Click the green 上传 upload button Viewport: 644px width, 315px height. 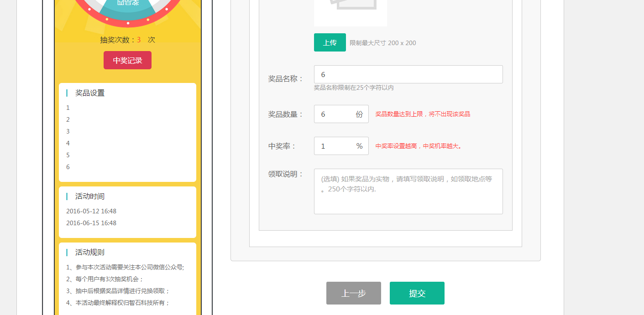[x=330, y=42]
